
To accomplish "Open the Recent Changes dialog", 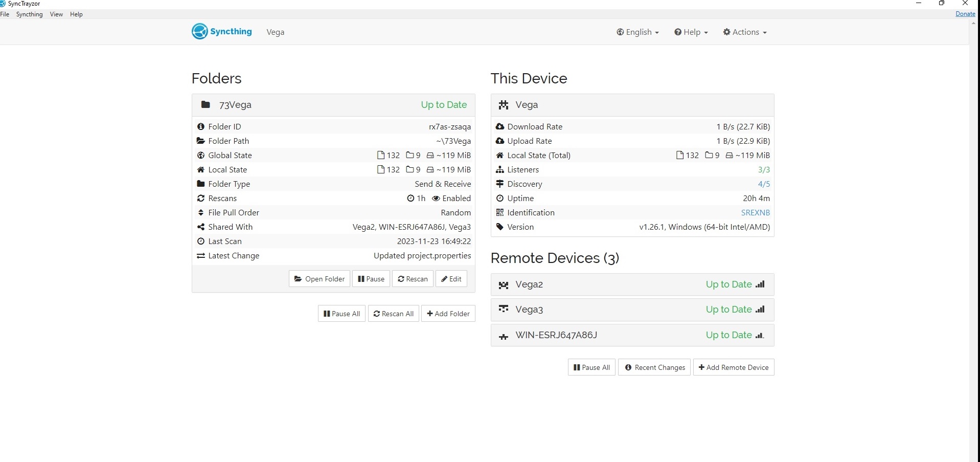I will tap(654, 367).
